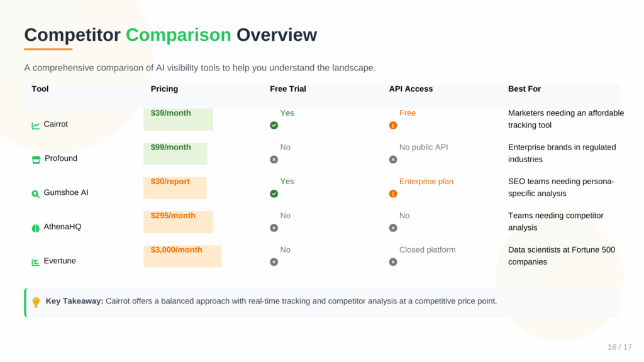Click the Cairrot chart line icon
The height and width of the screenshot is (362, 644).
tap(36, 125)
